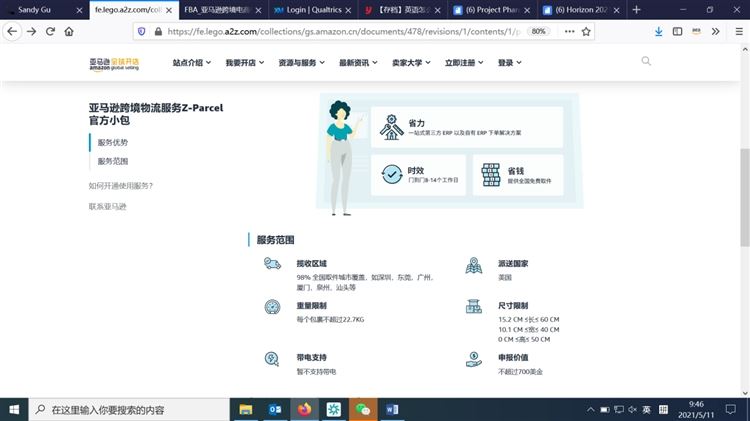750x421 pixels.
Task: Click the 不超过700美金 text
Action: click(x=520, y=372)
